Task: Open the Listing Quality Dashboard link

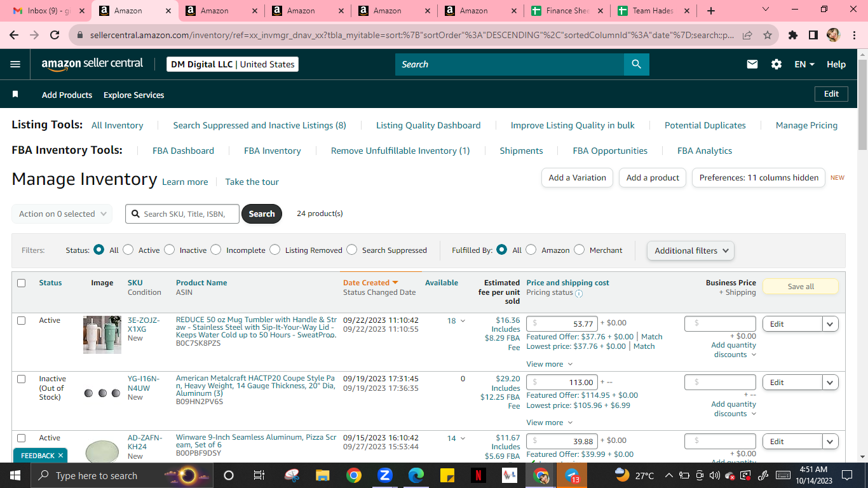Action: tap(428, 125)
